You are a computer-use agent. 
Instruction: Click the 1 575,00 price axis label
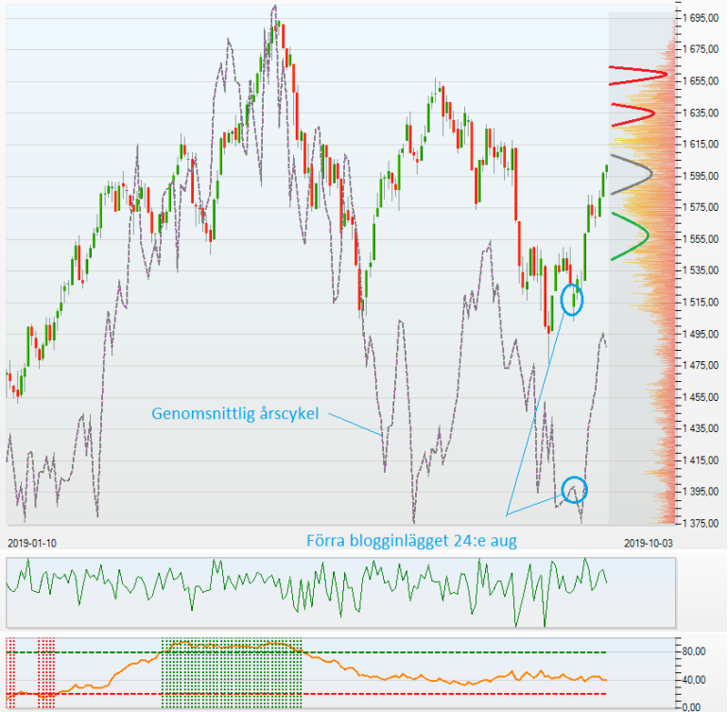(x=701, y=207)
